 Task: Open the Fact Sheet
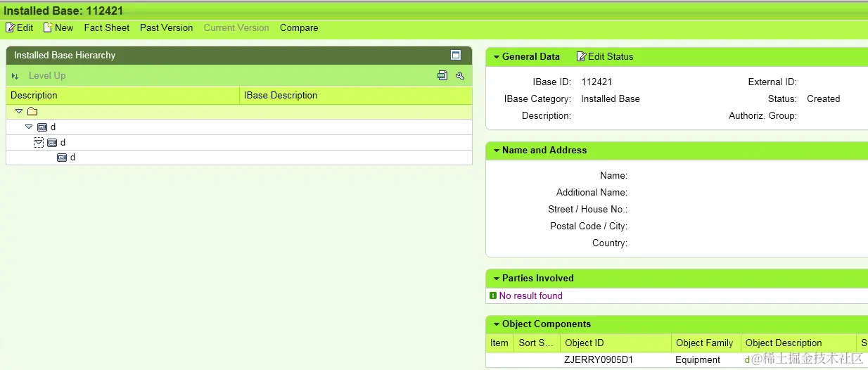(x=107, y=27)
